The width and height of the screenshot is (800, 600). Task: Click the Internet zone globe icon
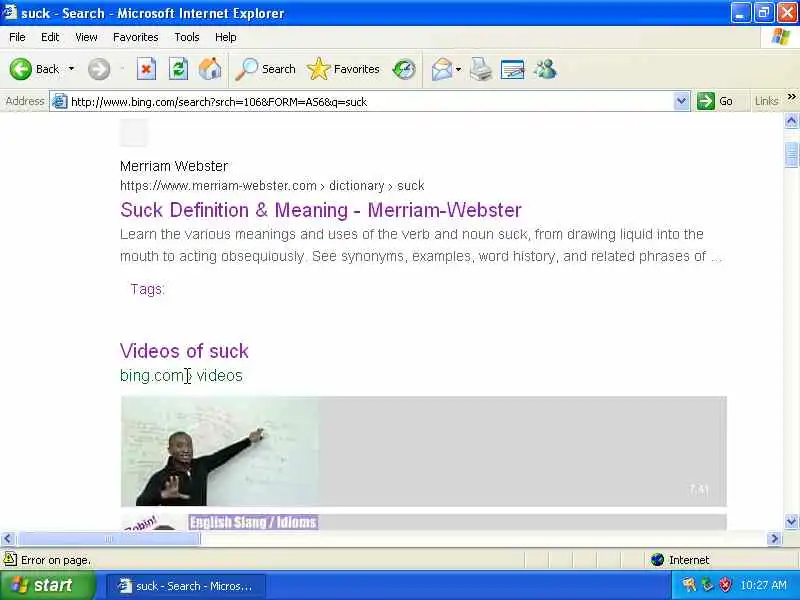coord(657,560)
